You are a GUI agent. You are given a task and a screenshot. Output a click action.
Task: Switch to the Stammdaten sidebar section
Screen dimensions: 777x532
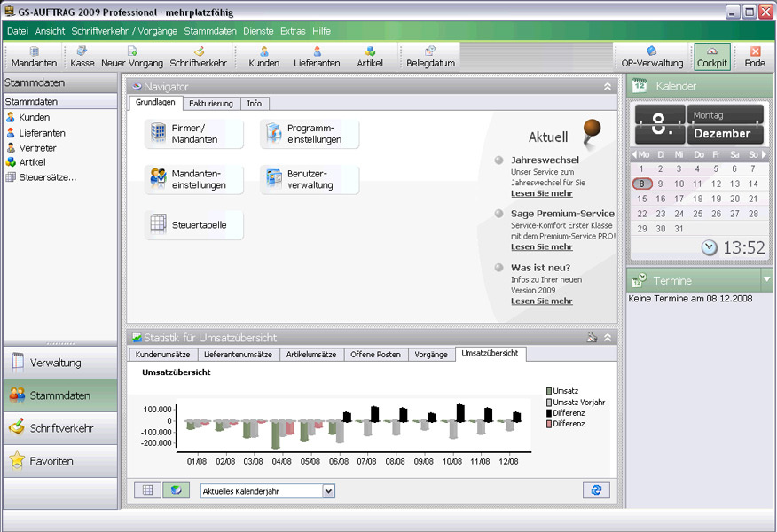(60, 395)
